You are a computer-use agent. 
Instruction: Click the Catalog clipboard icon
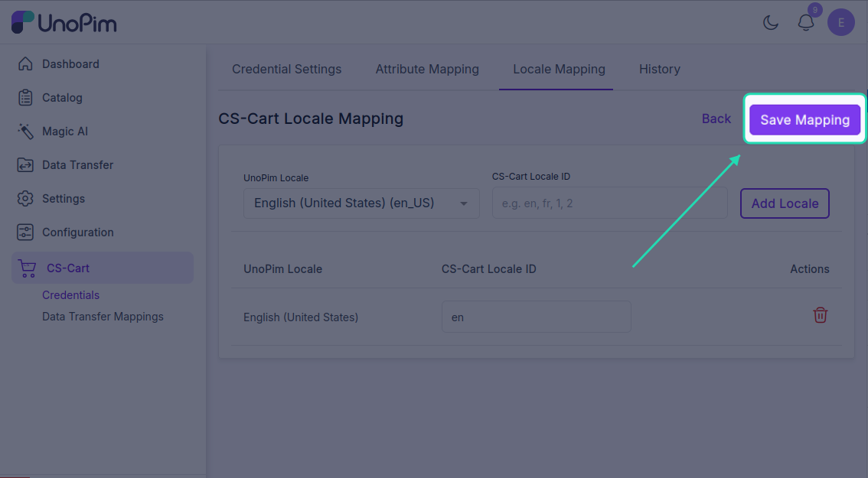click(x=25, y=97)
